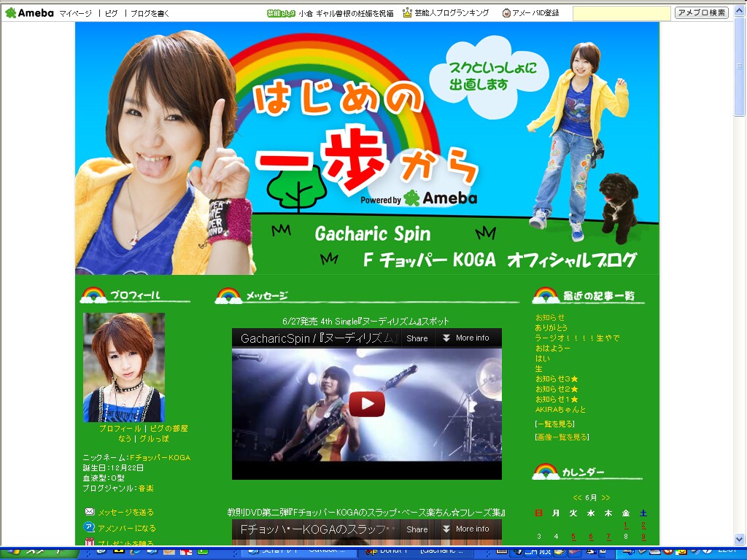
Task: Open recent article はい
Action: pos(542,359)
